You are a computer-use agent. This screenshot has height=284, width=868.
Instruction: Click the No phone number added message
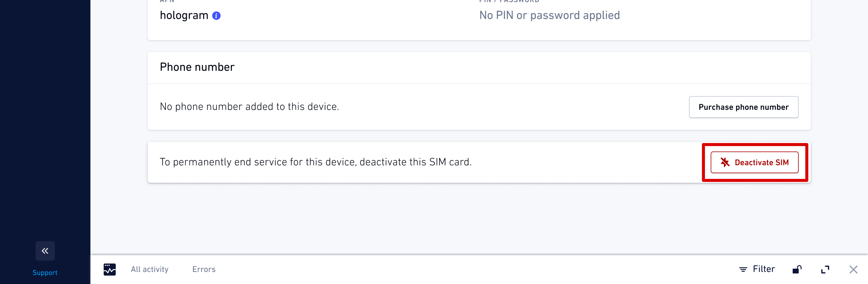[x=249, y=106]
